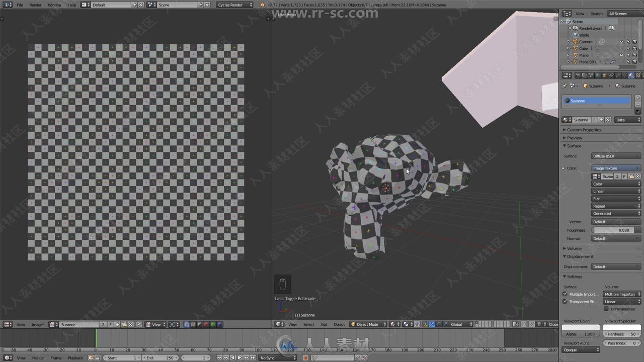Open the Constraints properties tab icon
The height and width of the screenshot is (362, 644).
[611, 75]
